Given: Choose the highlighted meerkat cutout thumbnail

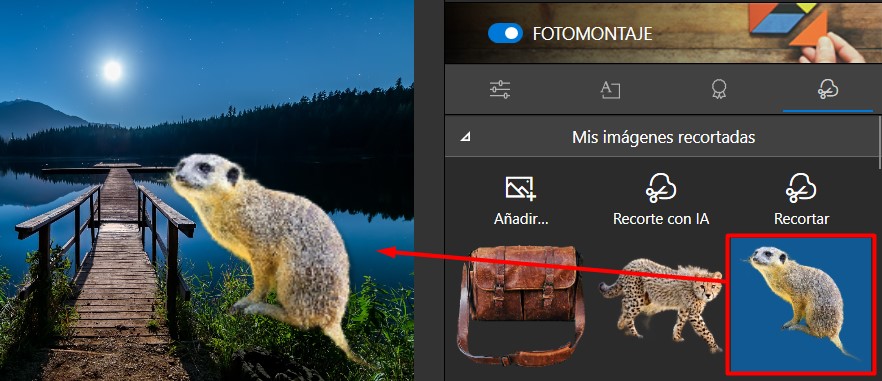Looking at the screenshot, I should [x=801, y=304].
